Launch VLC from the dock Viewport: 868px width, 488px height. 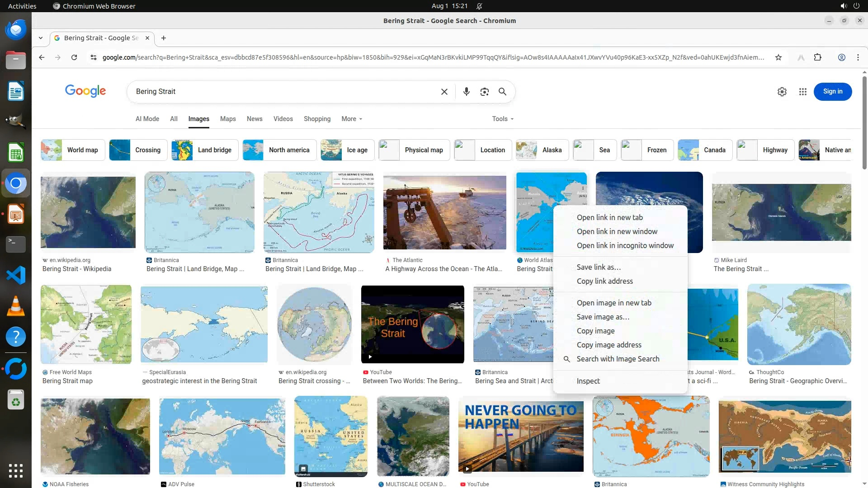tap(15, 306)
